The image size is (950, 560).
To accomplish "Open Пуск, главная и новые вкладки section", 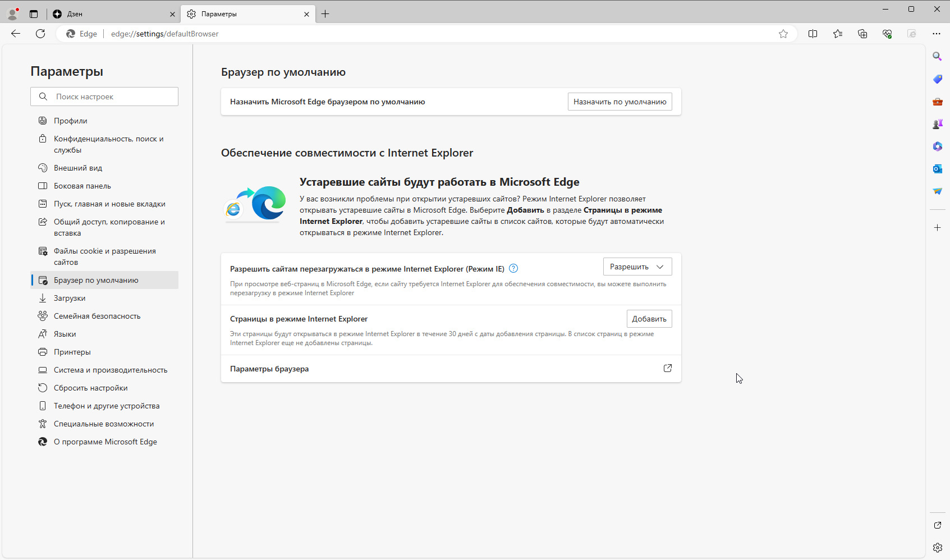I will click(x=104, y=204).
